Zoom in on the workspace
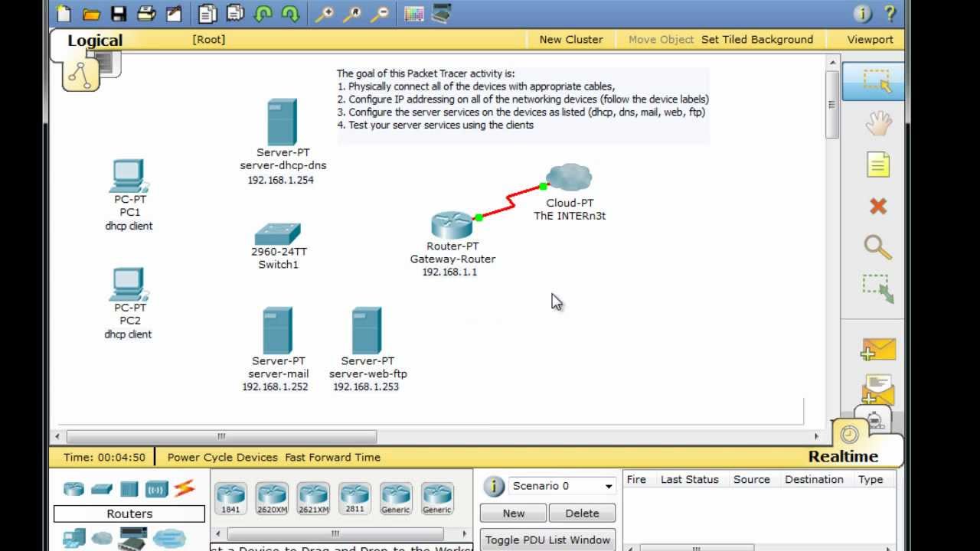980x551 pixels. [x=324, y=13]
